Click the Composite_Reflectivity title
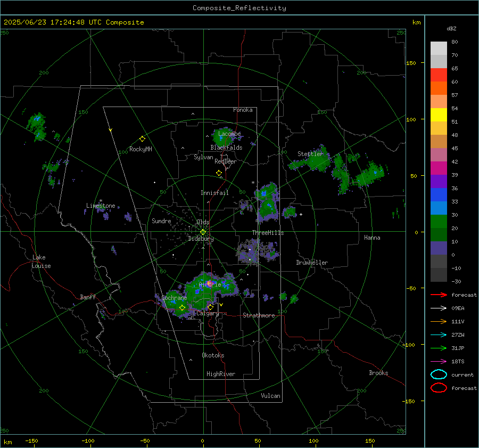 pyautogui.click(x=240, y=8)
